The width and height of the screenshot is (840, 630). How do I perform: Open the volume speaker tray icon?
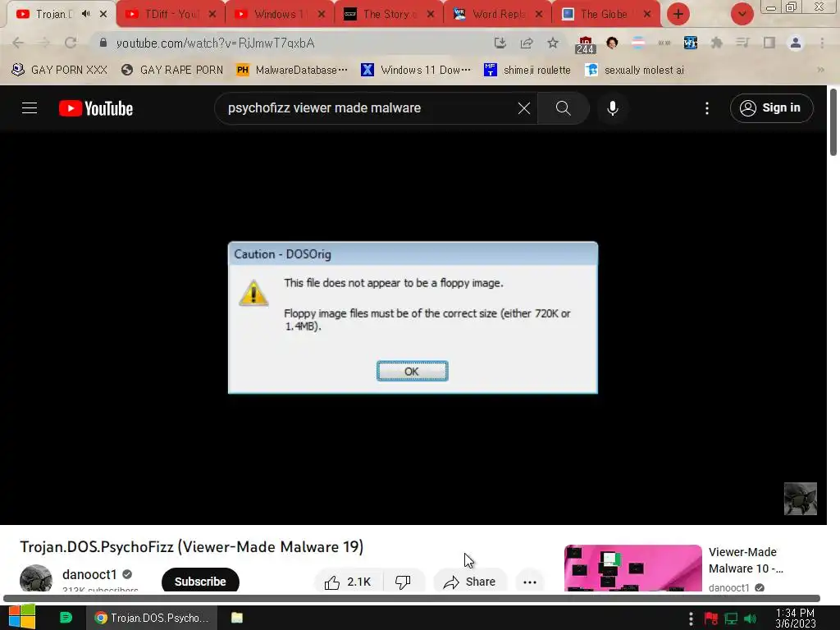(751, 619)
